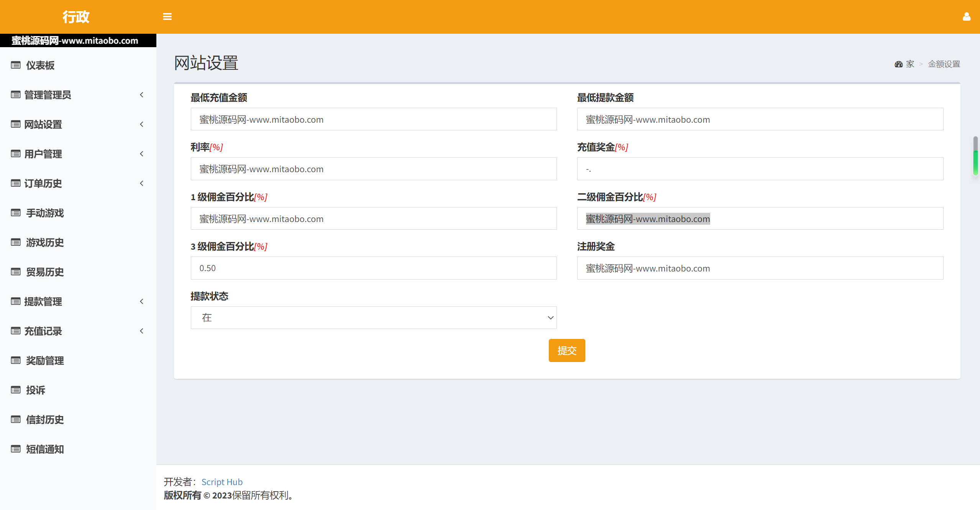This screenshot has height=510, width=980.
Task: Toggle the hamburger sidebar menu icon
Action: (x=167, y=16)
